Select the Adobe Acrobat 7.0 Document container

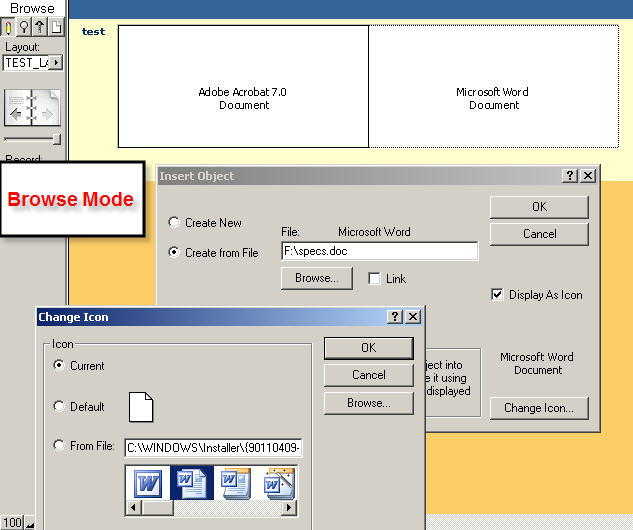(243, 86)
